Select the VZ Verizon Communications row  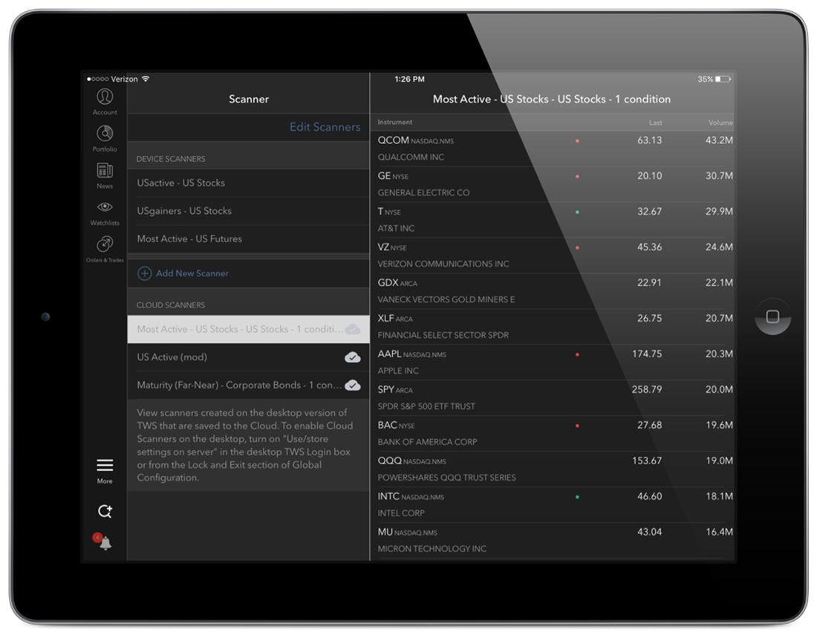tap(553, 256)
